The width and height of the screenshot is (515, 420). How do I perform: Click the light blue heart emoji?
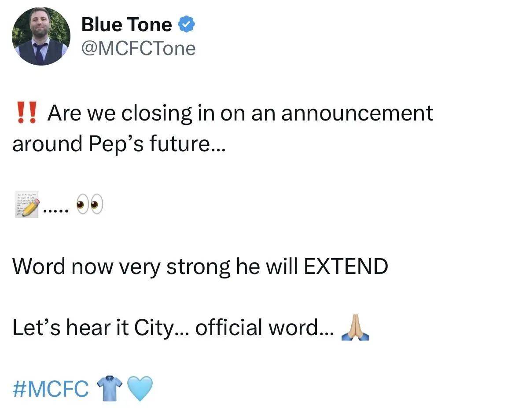pos(140,389)
